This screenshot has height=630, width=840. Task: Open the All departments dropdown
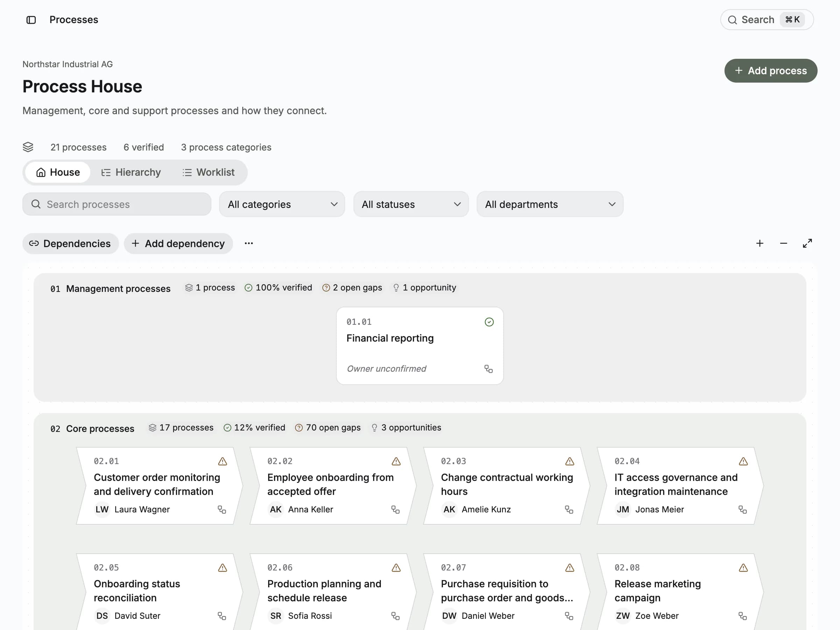tap(550, 204)
